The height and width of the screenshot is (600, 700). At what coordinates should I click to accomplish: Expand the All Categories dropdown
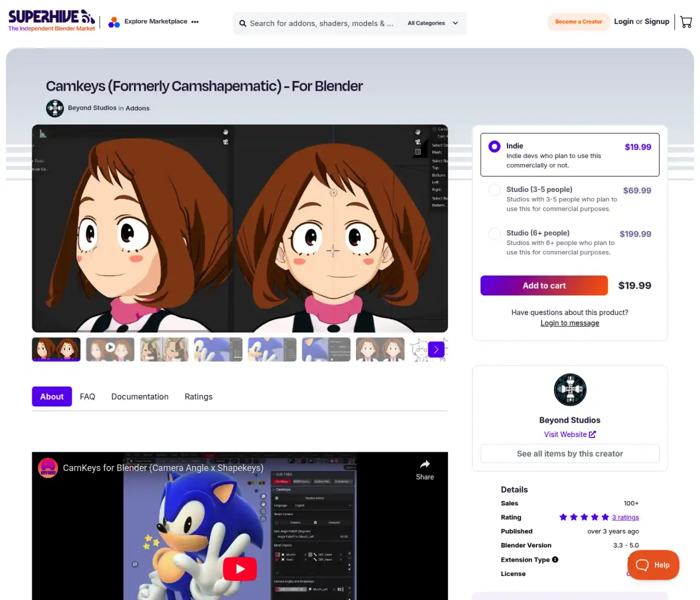pyautogui.click(x=433, y=24)
